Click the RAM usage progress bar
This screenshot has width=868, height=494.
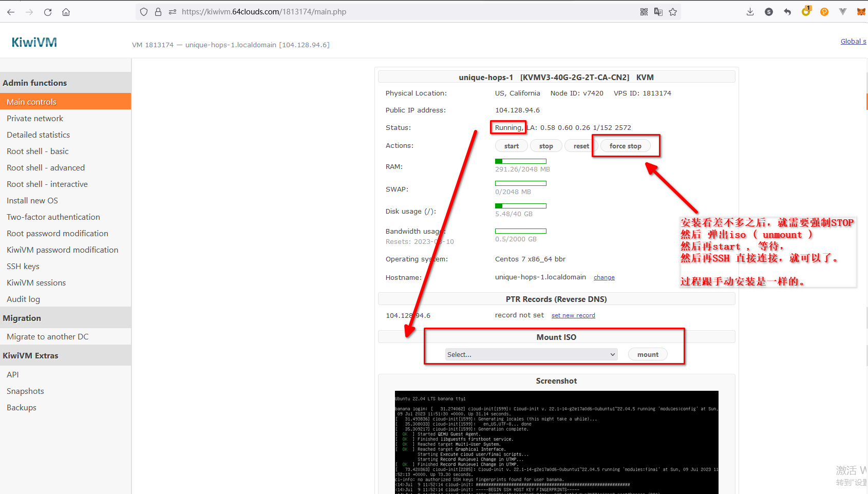coord(520,161)
